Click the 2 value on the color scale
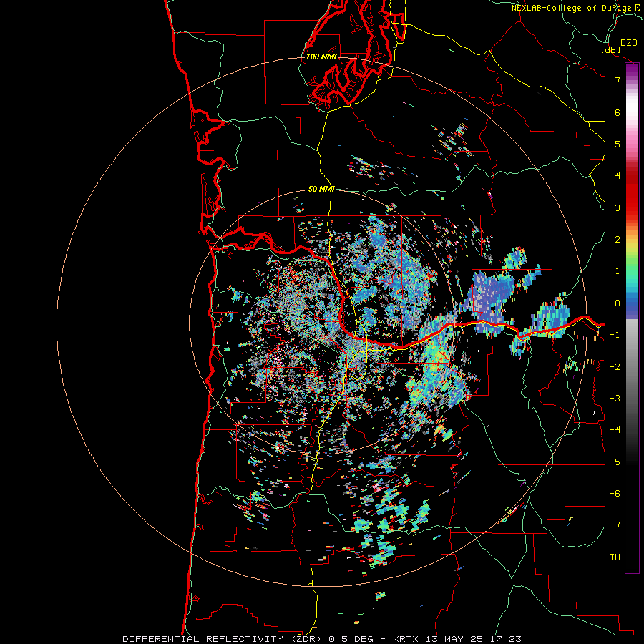The height and width of the screenshot is (644, 644). pos(618,240)
